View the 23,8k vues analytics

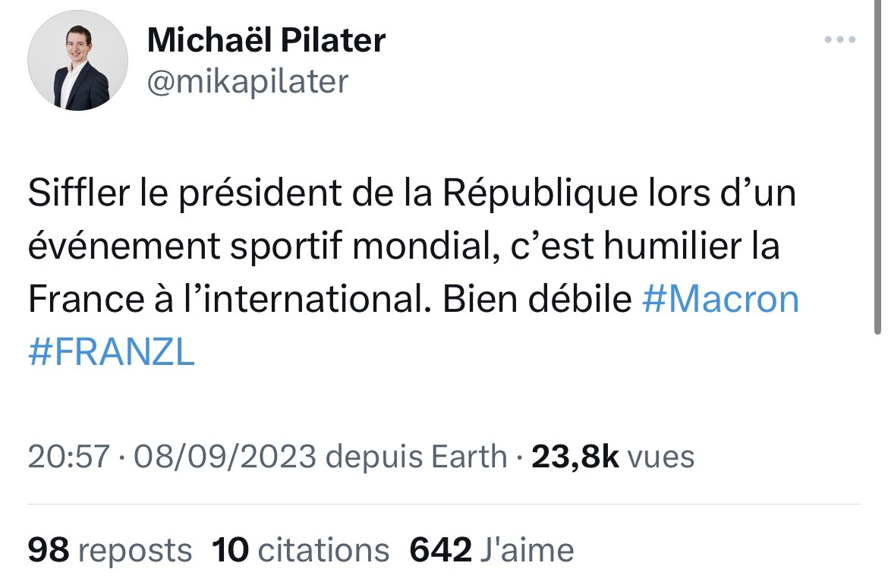pos(612,457)
